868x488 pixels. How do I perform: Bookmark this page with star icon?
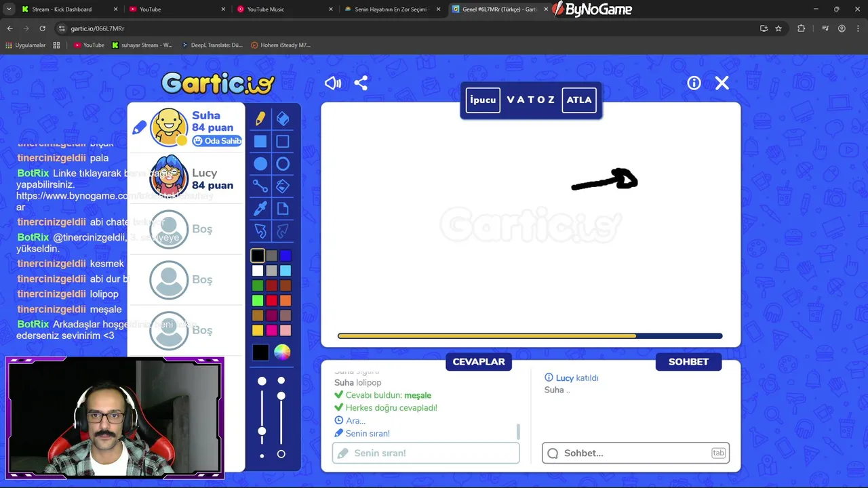pyautogui.click(x=778, y=28)
